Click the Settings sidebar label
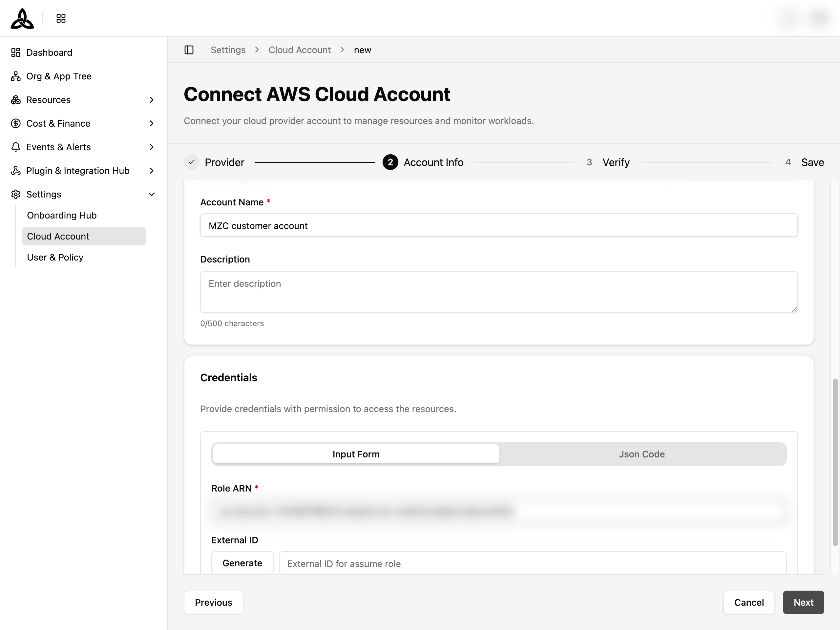This screenshot has width=840, height=630. (x=44, y=194)
